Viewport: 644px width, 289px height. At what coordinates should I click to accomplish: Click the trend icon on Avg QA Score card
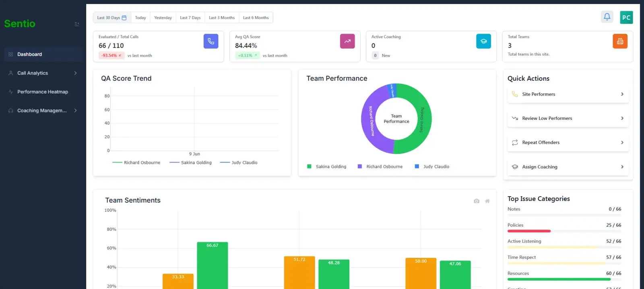(347, 41)
